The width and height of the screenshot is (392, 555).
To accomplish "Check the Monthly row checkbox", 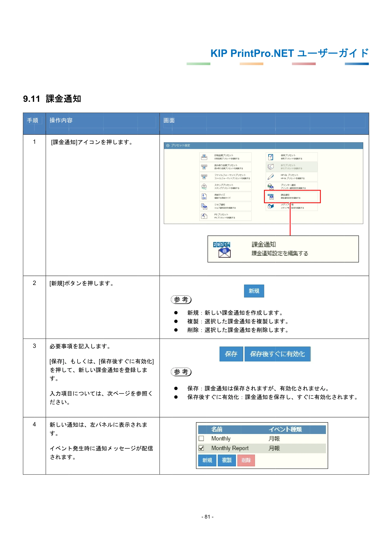I will point(201,439).
